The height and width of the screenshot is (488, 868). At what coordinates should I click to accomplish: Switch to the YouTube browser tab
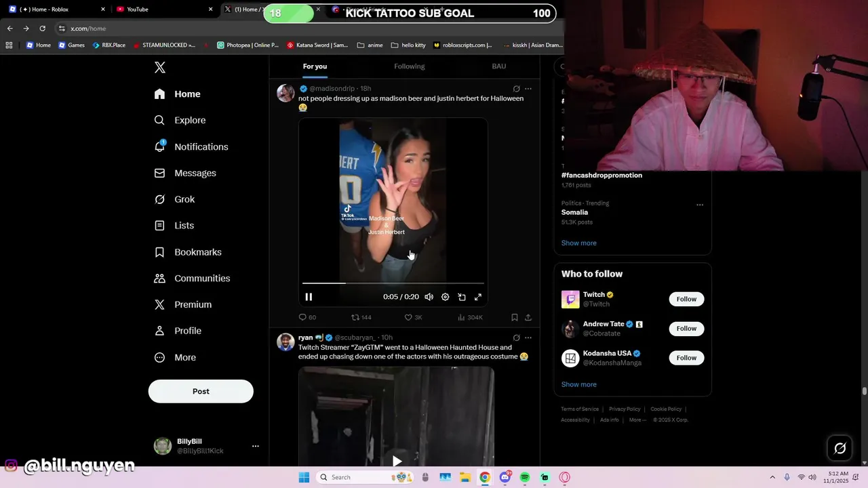tap(163, 9)
